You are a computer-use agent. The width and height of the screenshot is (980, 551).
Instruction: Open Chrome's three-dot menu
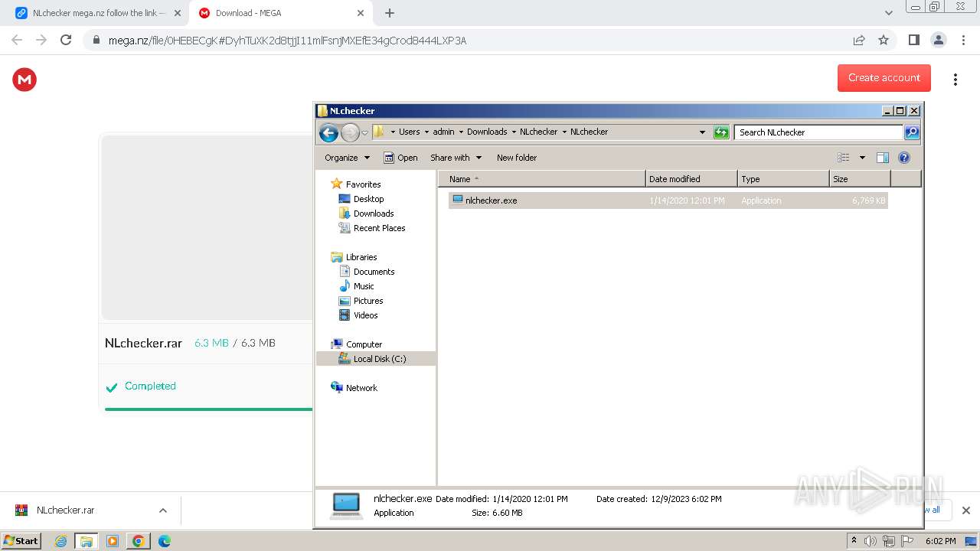[x=963, y=40]
